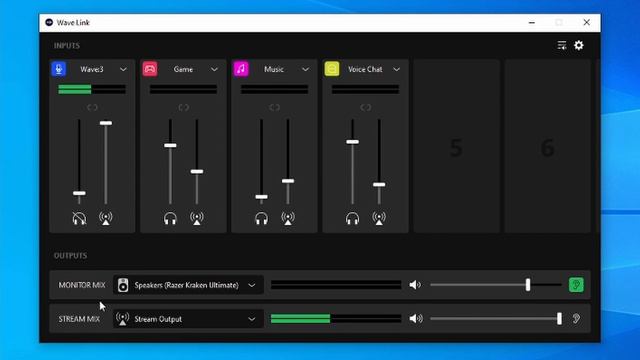Mute Monitor Mix speaker volume icon
The image size is (640, 360).
415,285
